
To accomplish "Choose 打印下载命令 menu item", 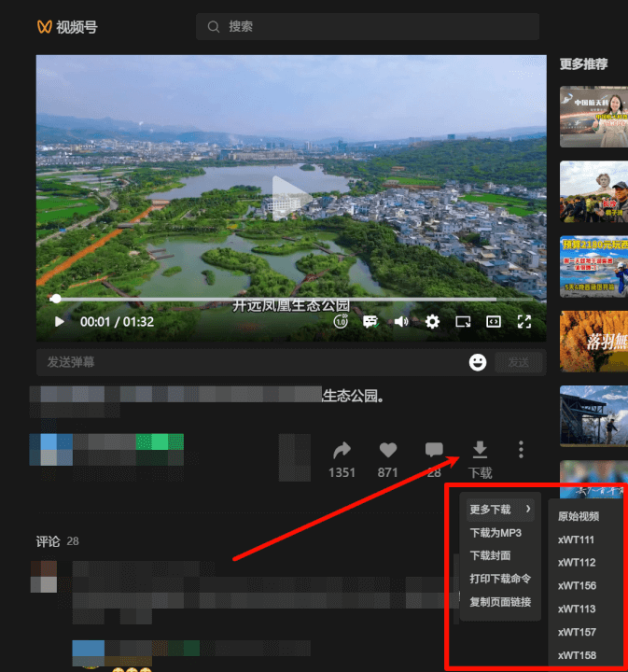I will pos(500,579).
